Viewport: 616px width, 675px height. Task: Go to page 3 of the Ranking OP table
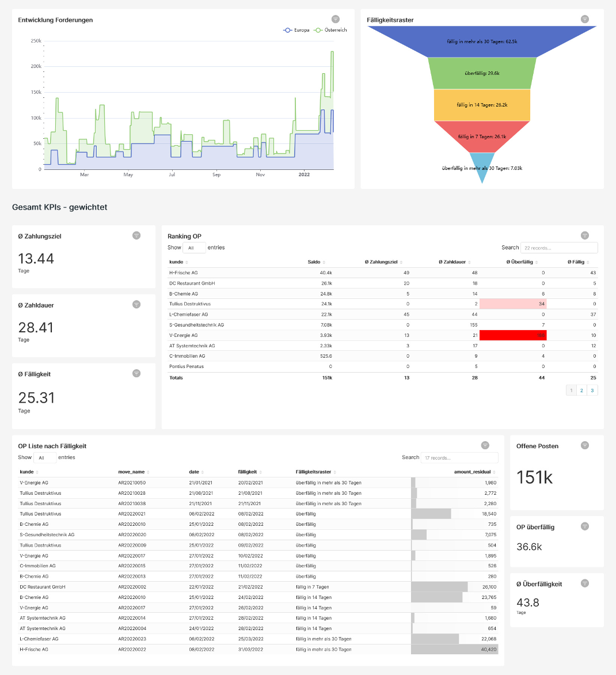click(592, 390)
